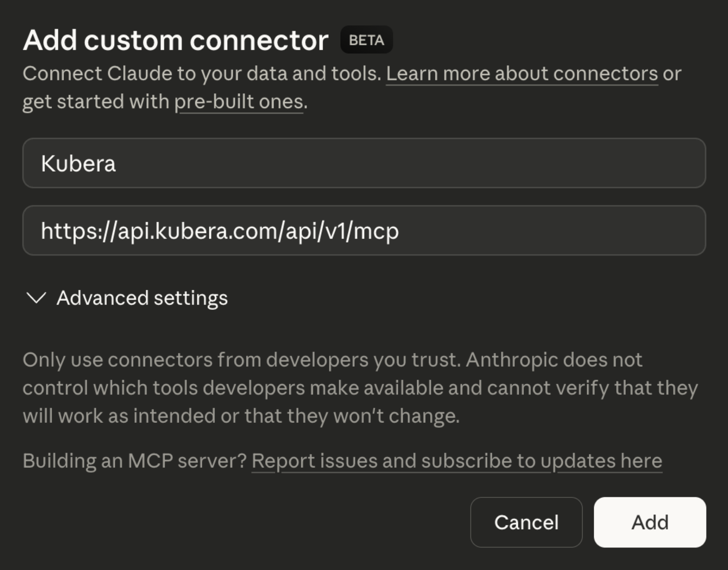The width and height of the screenshot is (728, 570).
Task: Click the Add custom connector heading
Action: pos(175,40)
